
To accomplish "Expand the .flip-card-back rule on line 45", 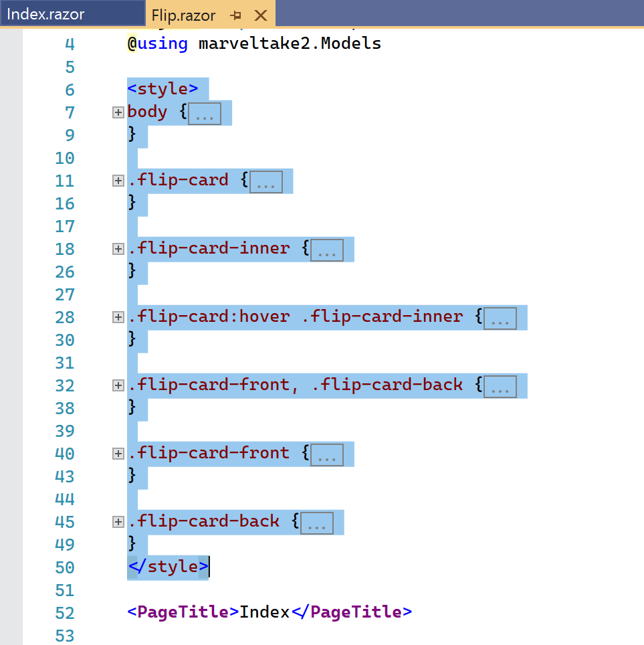I will click(x=118, y=522).
